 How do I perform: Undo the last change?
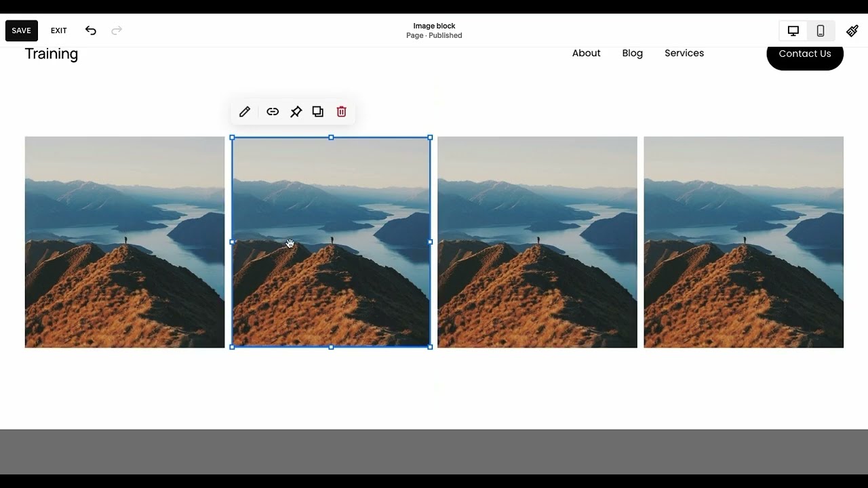pyautogui.click(x=91, y=30)
